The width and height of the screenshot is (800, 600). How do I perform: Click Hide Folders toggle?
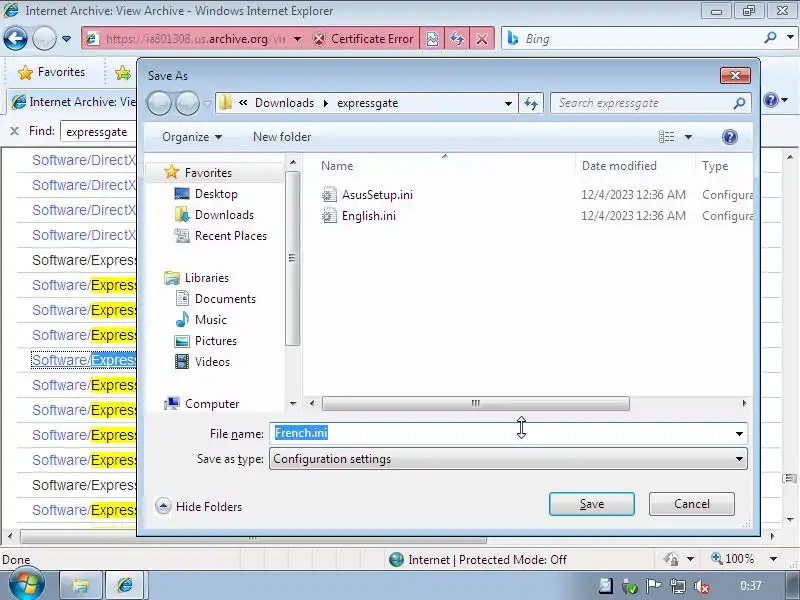point(198,507)
